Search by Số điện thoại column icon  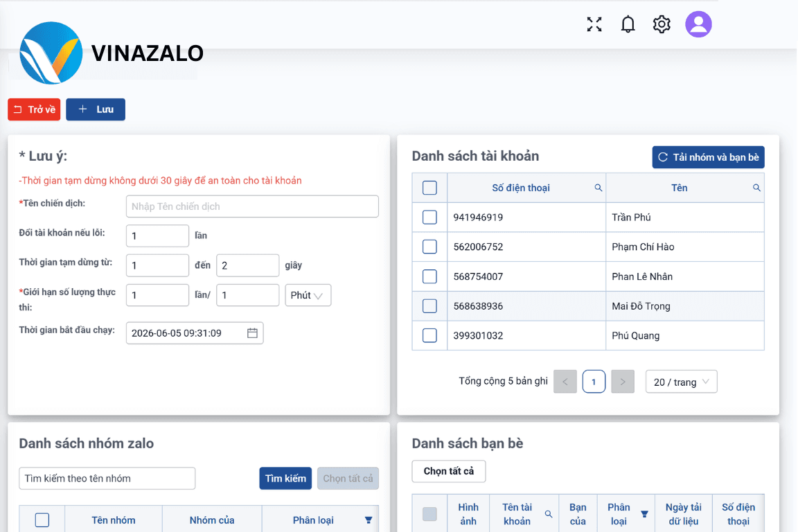point(598,188)
